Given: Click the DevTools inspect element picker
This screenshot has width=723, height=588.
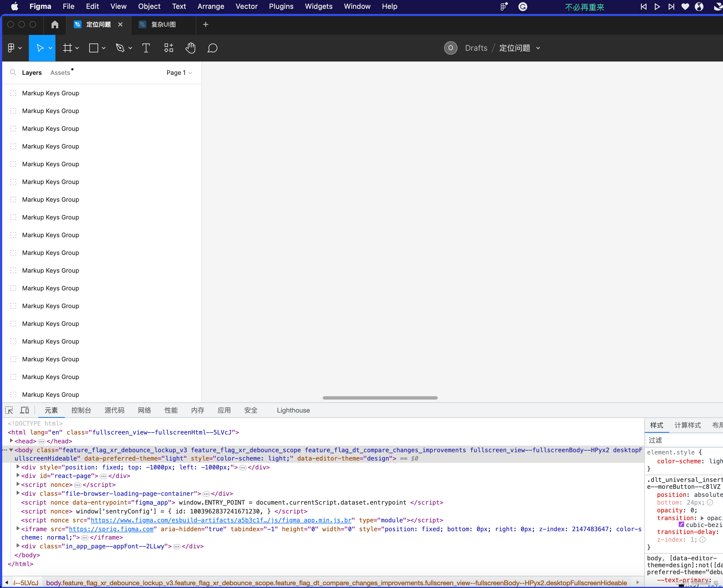Looking at the screenshot, I should (9, 410).
